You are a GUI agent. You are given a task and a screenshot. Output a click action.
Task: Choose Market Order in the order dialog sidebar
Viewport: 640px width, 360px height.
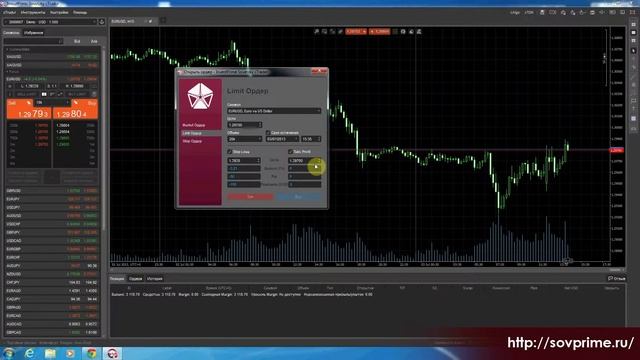(x=194, y=125)
